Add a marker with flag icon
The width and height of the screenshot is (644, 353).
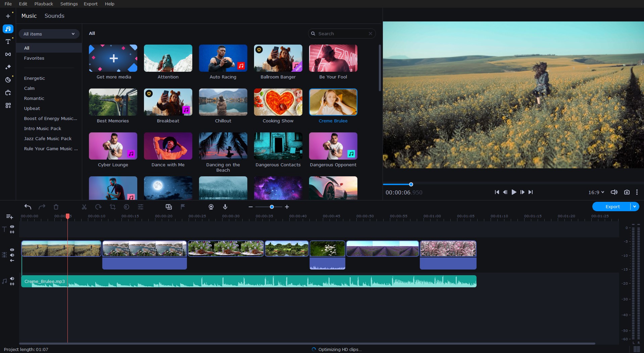[183, 207]
